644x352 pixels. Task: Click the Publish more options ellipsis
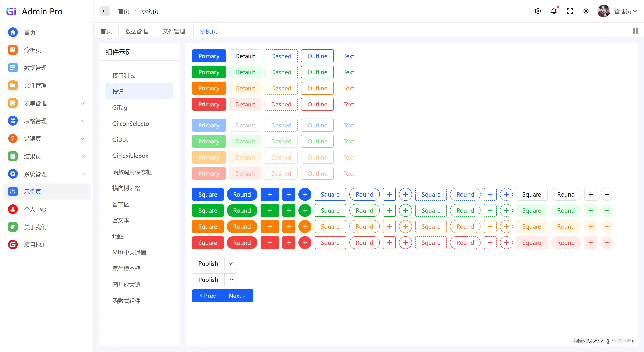tap(231, 280)
